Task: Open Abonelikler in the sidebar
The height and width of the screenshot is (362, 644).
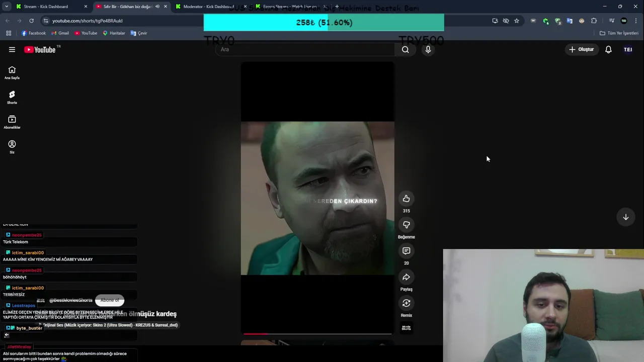Action: pyautogui.click(x=12, y=122)
